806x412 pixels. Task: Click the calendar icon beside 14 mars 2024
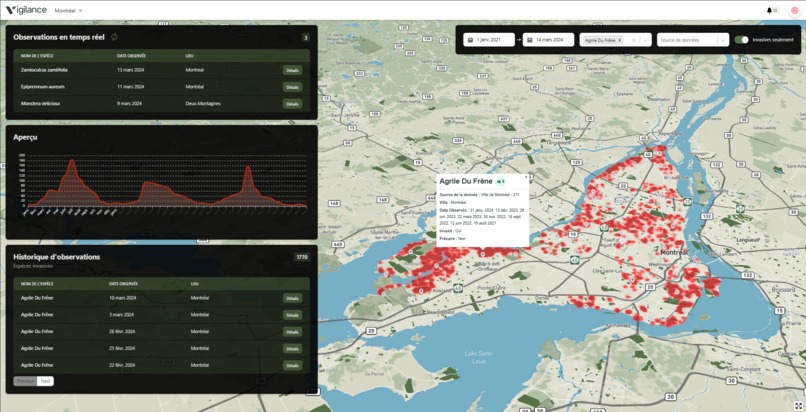[x=529, y=40]
